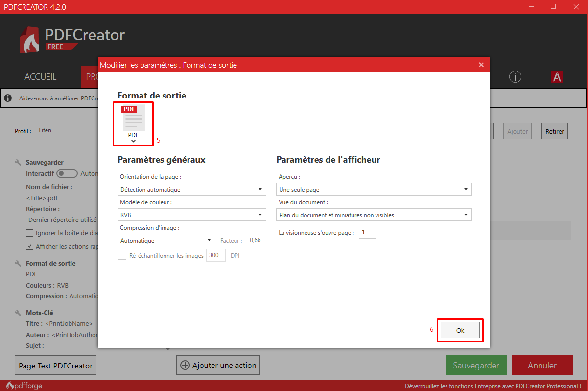Switch to the ACCUEIL tab
The height and width of the screenshot is (391, 588).
[41, 77]
